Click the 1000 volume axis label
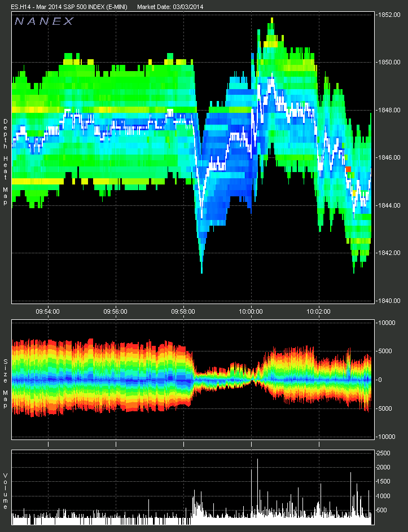This screenshot has height=532, width=408. click(x=384, y=496)
